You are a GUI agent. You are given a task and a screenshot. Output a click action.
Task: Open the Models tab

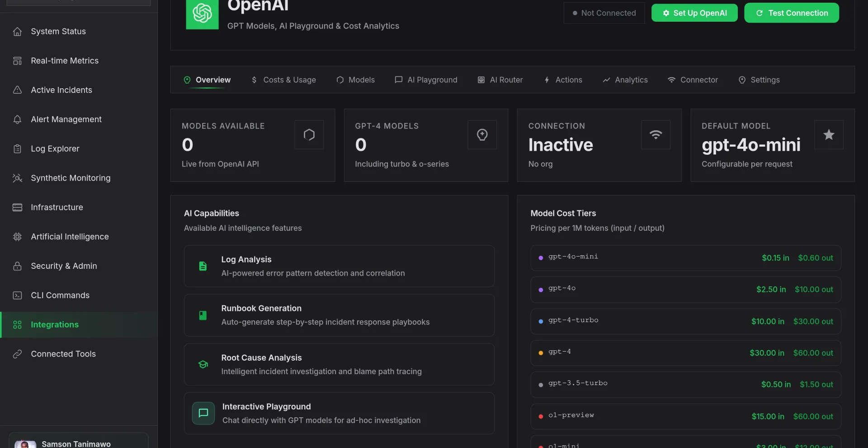coord(355,80)
